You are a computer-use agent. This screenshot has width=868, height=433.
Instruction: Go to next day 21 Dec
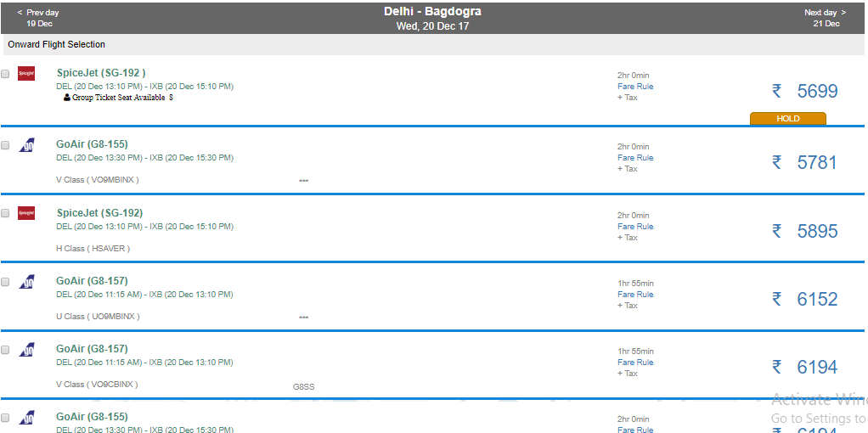coord(826,18)
